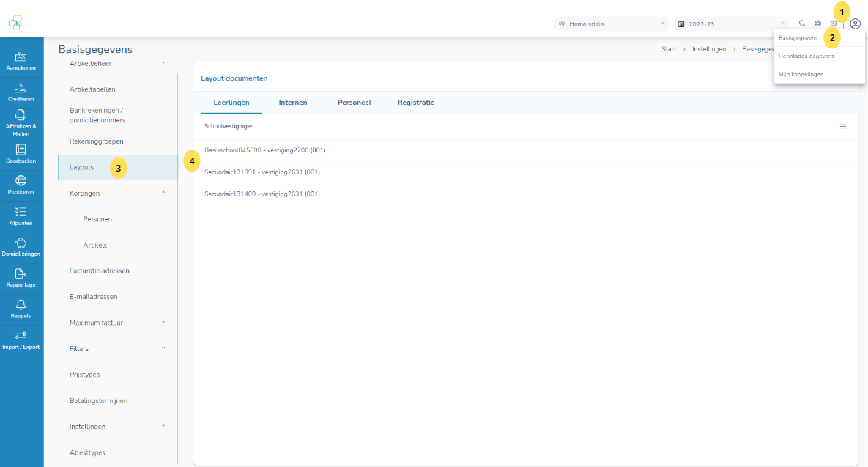Image resolution: width=868 pixels, height=467 pixels.
Task: Click the Schoolvestigingen hamburger menu icon
Action: [x=842, y=127]
